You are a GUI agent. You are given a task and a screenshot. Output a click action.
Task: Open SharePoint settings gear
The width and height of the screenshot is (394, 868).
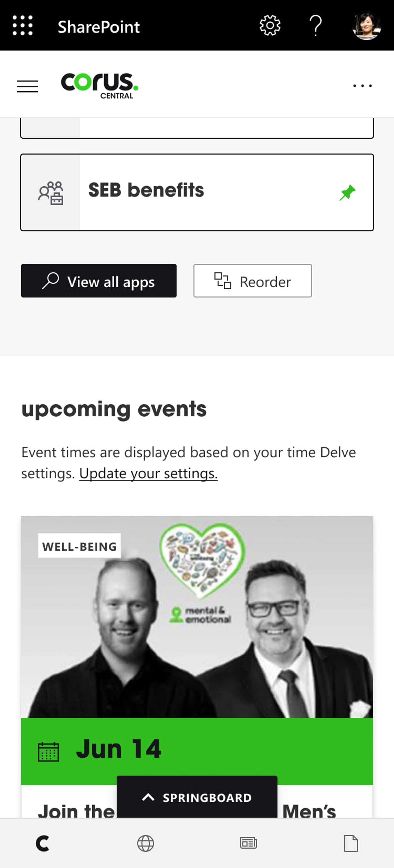pos(269,25)
